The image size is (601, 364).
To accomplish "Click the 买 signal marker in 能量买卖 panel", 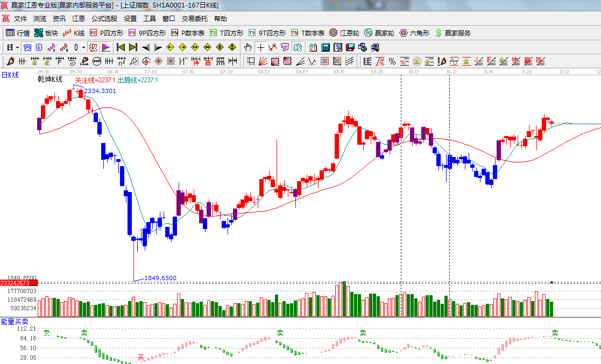I will [141, 356].
